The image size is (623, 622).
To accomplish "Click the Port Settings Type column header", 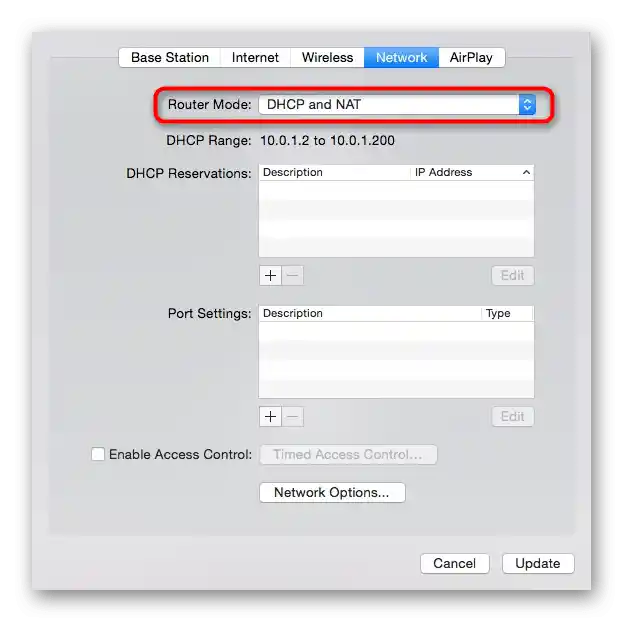I will [508, 314].
